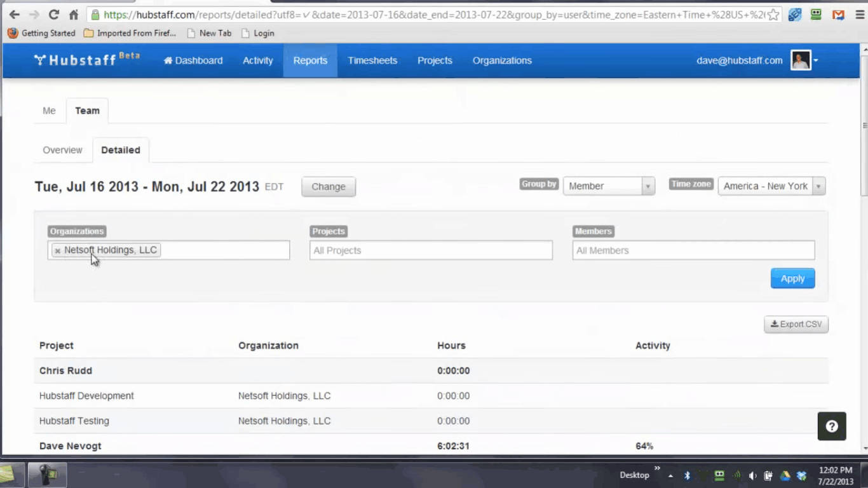Export the report with Export CSV
This screenshot has width=868, height=488.
[796, 324]
